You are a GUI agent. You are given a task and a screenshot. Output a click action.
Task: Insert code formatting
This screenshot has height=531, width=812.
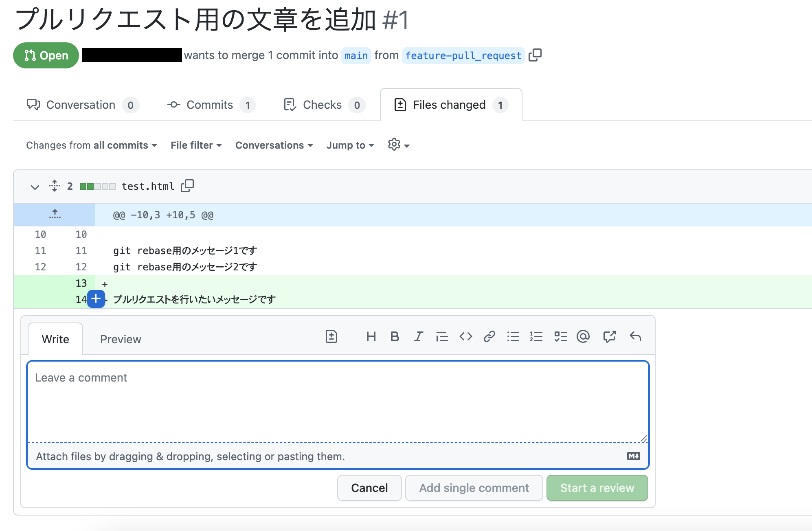(x=465, y=336)
